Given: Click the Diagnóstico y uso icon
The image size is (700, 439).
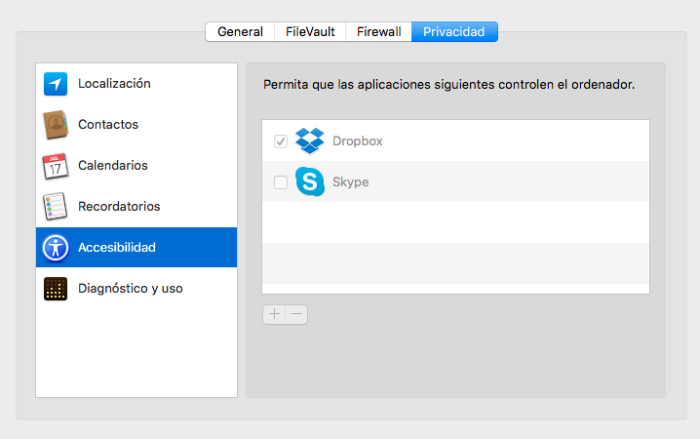Looking at the screenshot, I should pos(55,289).
